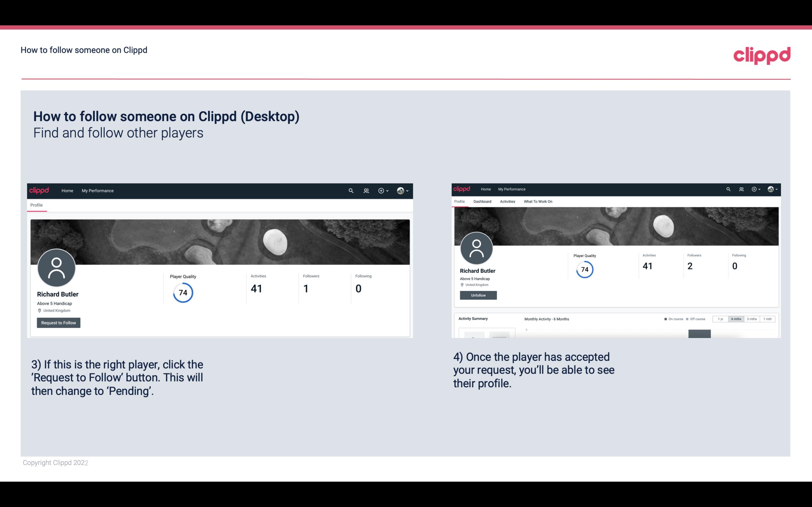Viewport: 812px width, 507px height.
Task: Click the 'Request to Follow' button on profile
Action: tap(58, 323)
